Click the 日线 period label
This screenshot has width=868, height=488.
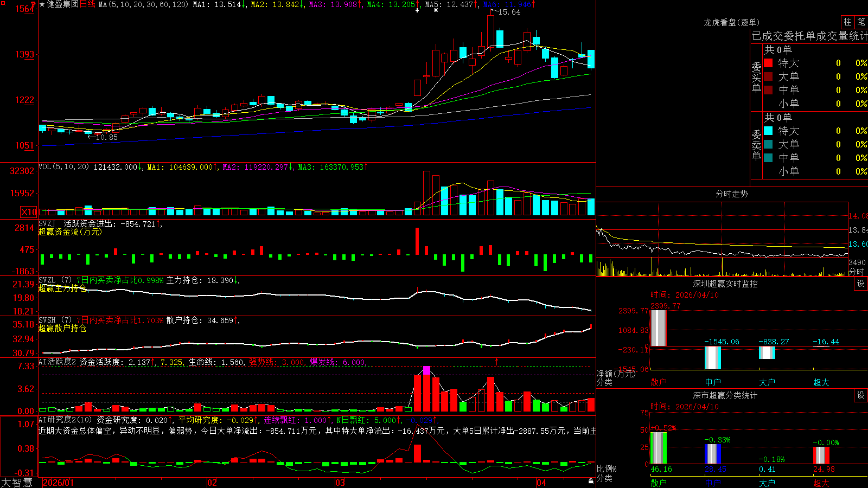87,4
